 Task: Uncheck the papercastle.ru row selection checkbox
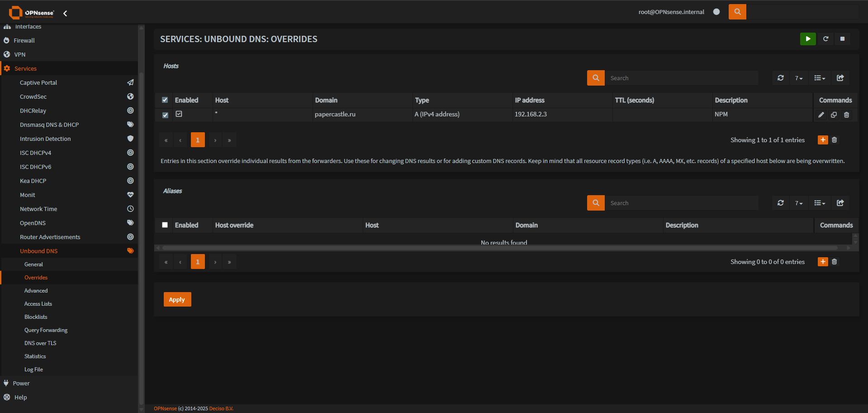(x=165, y=115)
